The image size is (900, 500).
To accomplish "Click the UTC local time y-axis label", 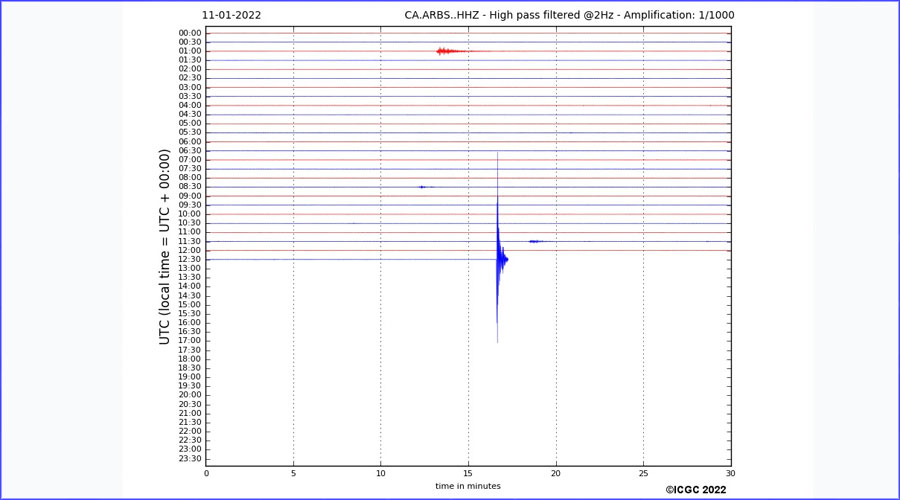I will (165, 247).
